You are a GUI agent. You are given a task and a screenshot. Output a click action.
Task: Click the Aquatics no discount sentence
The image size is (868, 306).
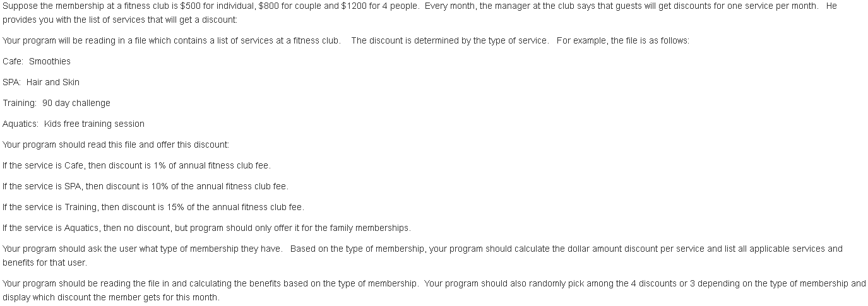(x=206, y=228)
